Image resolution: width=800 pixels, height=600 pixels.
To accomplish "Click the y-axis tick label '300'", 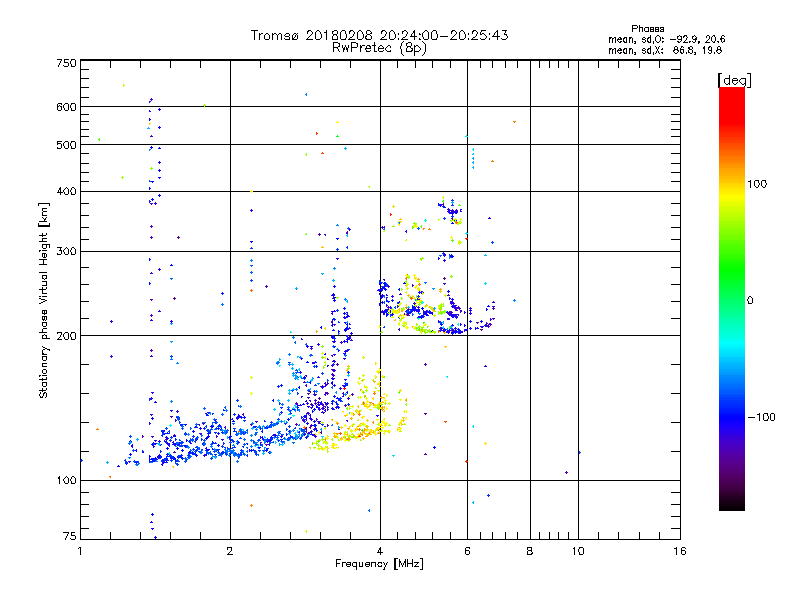I will [66, 252].
